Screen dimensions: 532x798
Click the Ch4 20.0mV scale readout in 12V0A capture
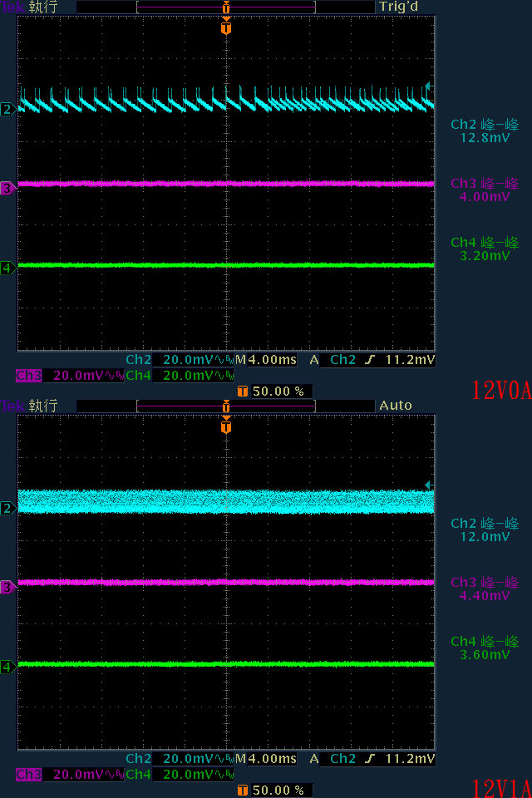180,376
